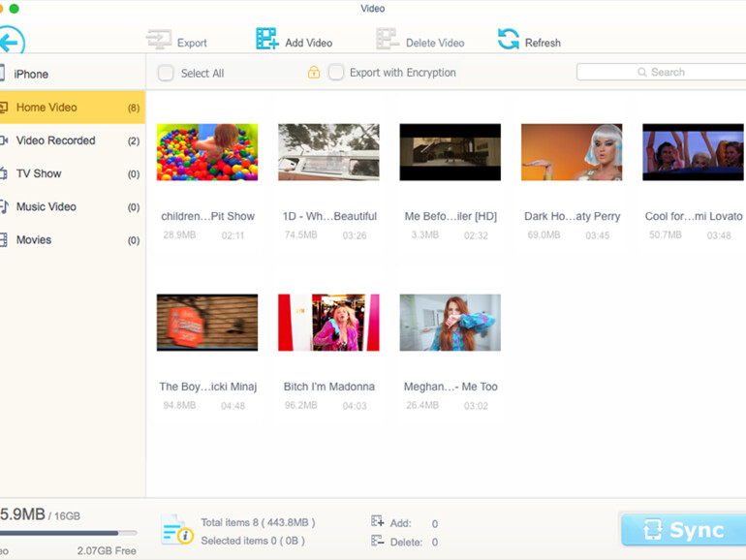Open the Movies category

73,240
